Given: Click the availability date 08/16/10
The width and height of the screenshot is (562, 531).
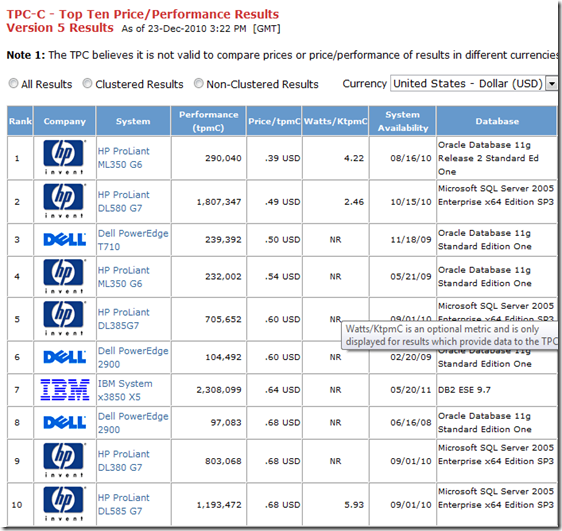Looking at the screenshot, I should pyautogui.click(x=411, y=158).
